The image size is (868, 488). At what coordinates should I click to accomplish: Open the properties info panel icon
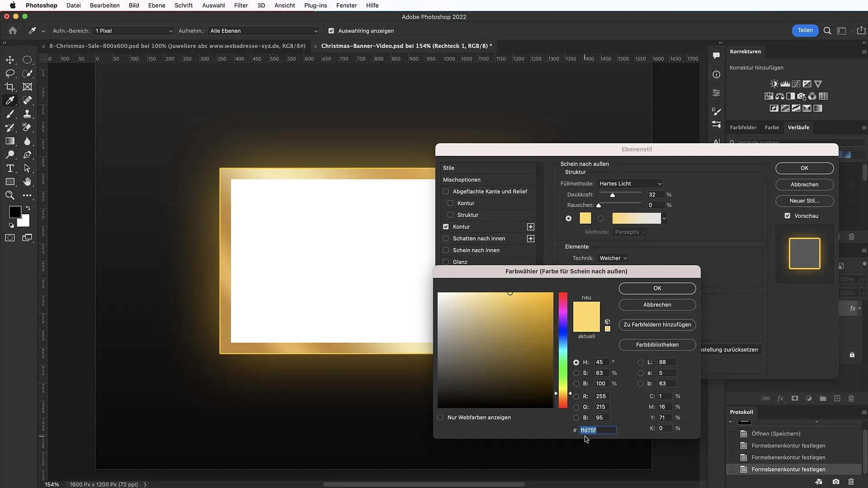pos(717,75)
